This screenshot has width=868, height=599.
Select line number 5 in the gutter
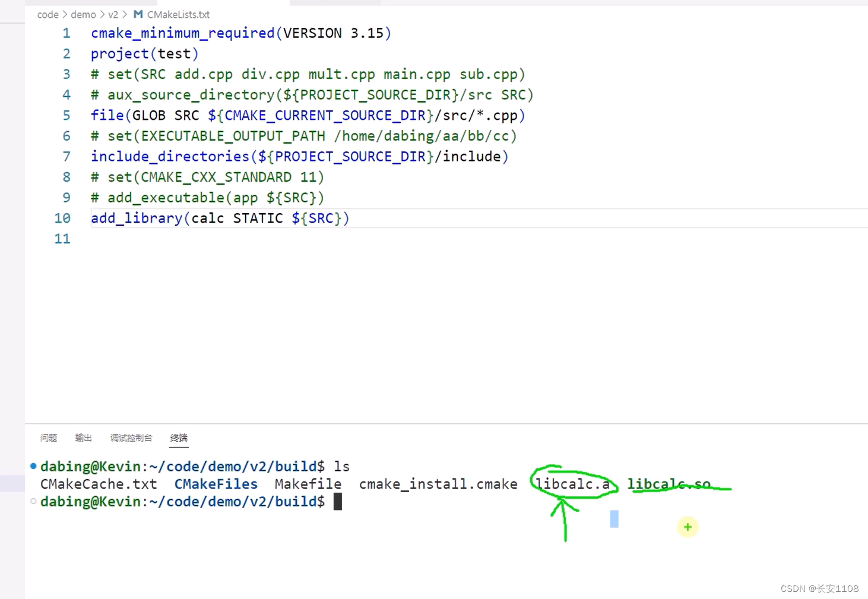point(66,116)
